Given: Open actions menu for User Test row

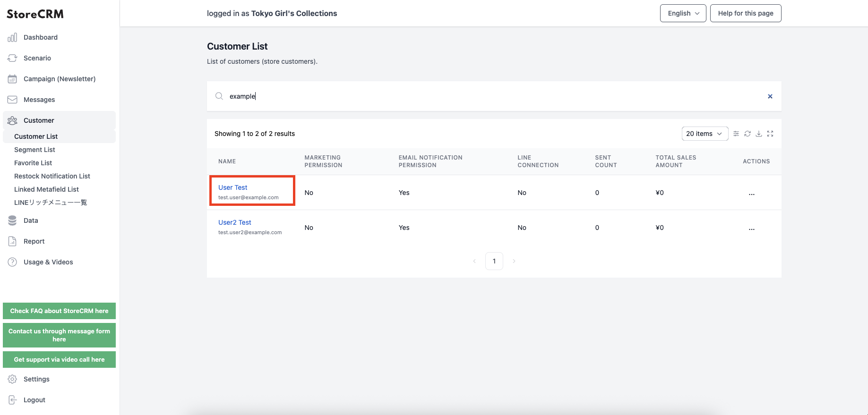Looking at the screenshot, I should click(x=752, y=193).
